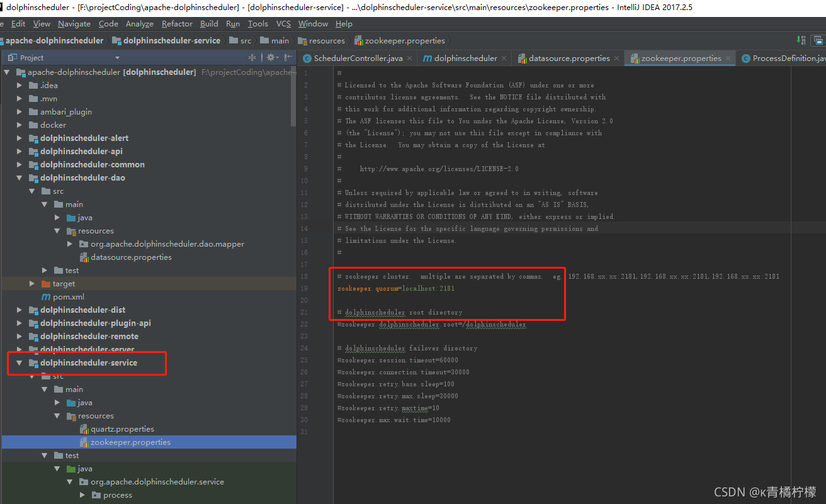The image size is (826, 504).
Task: Click zookeeper.properties breadcrumb
Action: pos(400,40)
